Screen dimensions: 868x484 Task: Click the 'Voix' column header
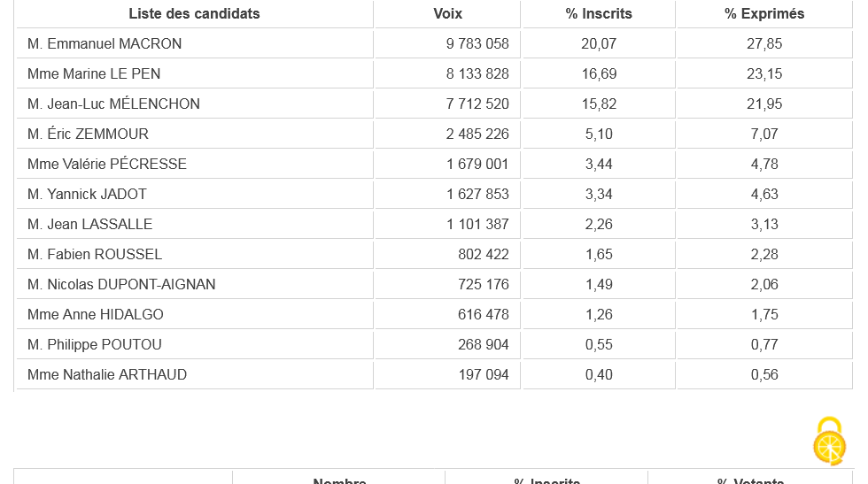click(447, 14)
